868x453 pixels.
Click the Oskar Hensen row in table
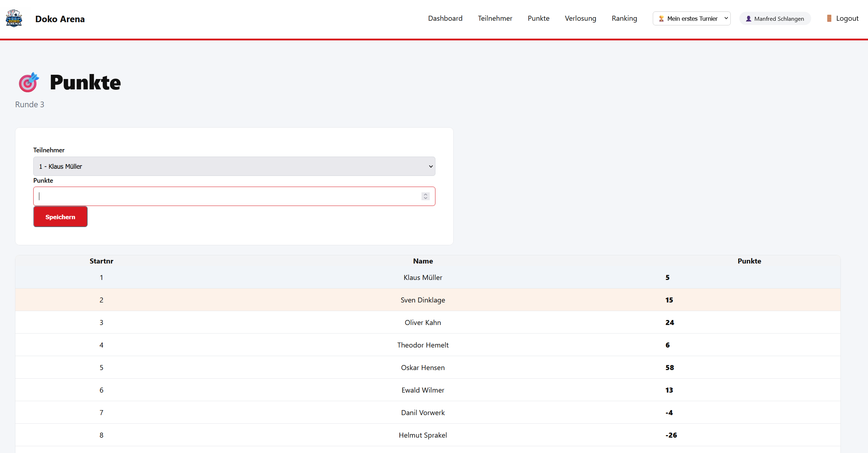pos(423,368)
